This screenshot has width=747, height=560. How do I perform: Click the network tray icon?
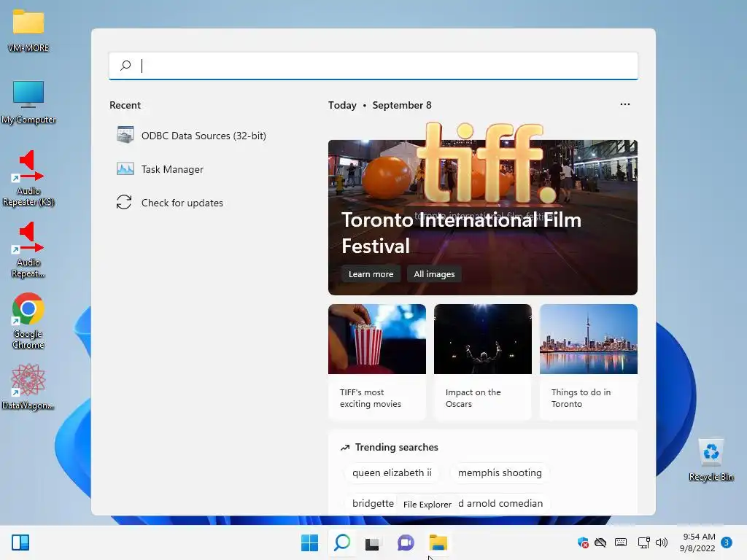[643, 542]
